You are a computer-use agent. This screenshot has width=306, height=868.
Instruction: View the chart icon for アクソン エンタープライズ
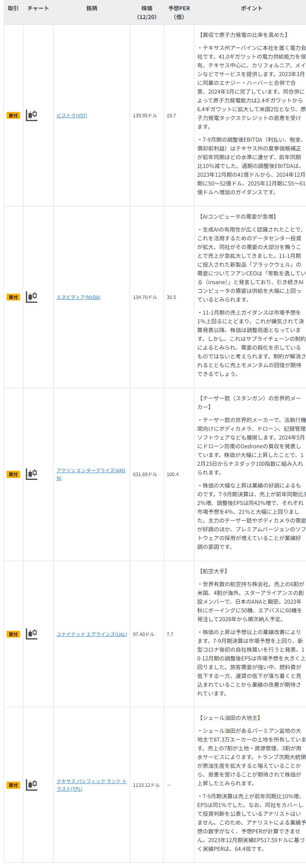32,474
